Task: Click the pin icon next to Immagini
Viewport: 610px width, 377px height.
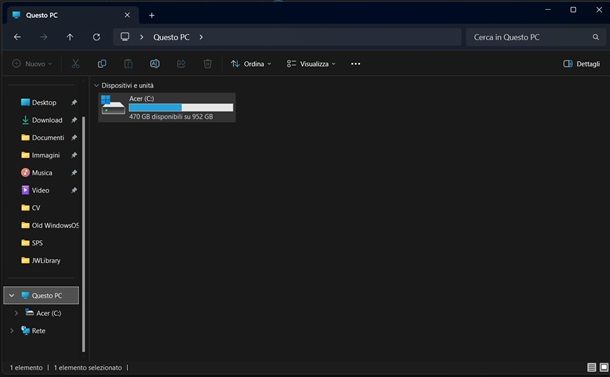Action: pos(74,155)
